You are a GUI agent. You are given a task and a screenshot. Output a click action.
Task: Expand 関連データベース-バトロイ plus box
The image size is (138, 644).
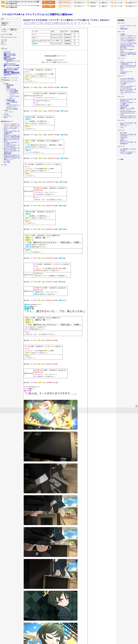point(2,78)
